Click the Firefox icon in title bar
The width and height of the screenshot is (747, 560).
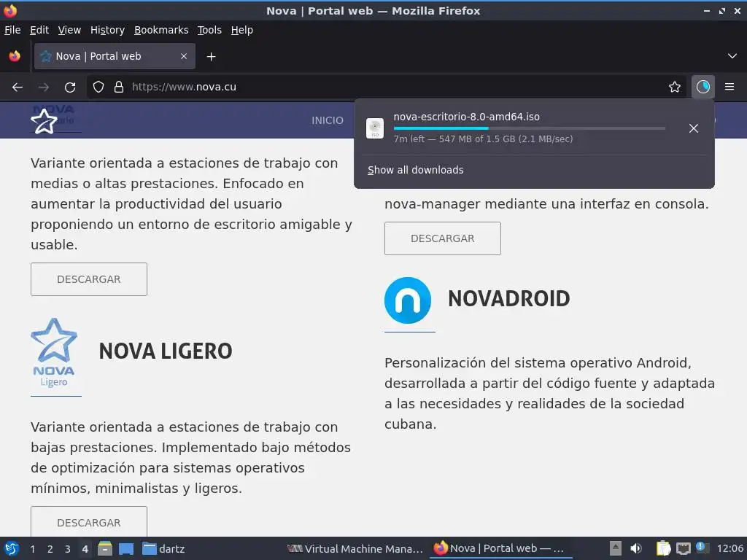pos(10,10)
